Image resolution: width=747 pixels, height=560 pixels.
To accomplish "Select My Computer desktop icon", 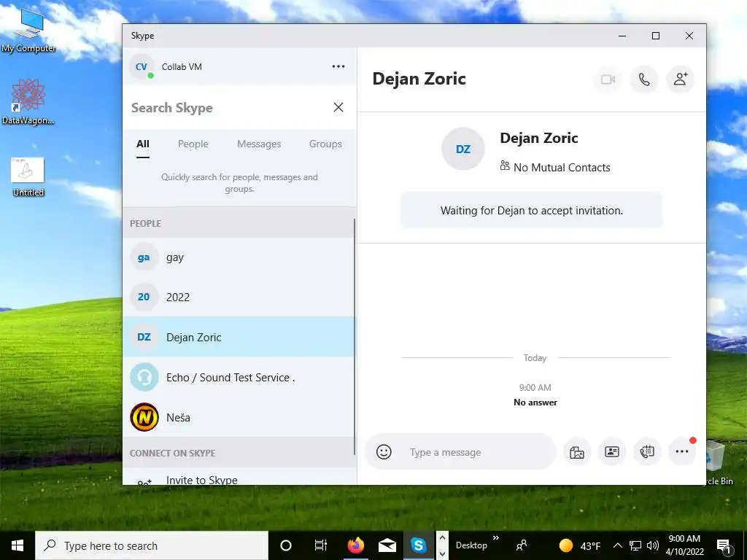I will coord(28,31).
